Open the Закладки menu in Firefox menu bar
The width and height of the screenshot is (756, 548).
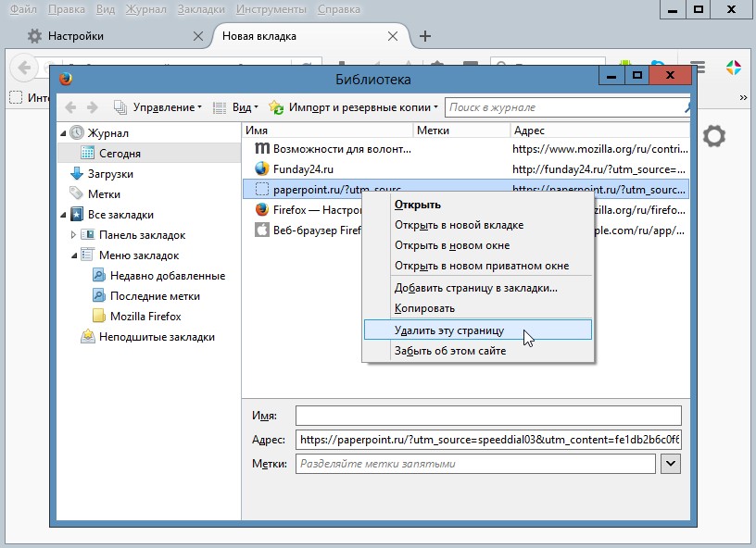click(201, 9)
